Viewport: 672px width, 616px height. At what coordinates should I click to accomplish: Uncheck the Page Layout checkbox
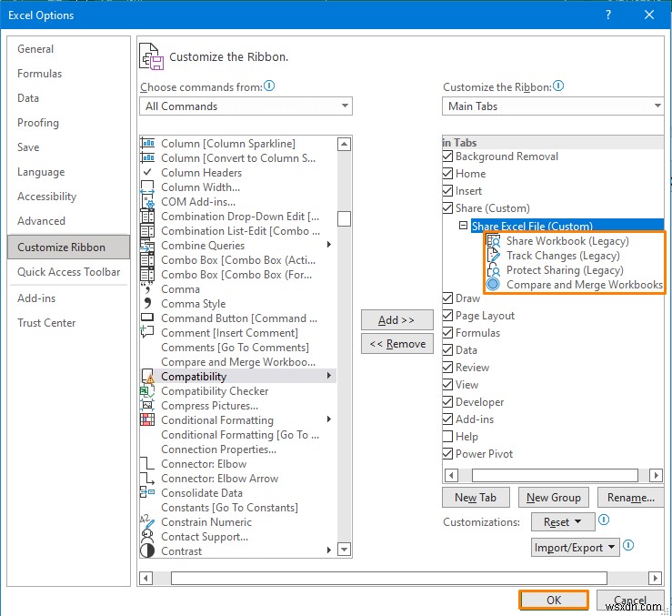(447, 316)
